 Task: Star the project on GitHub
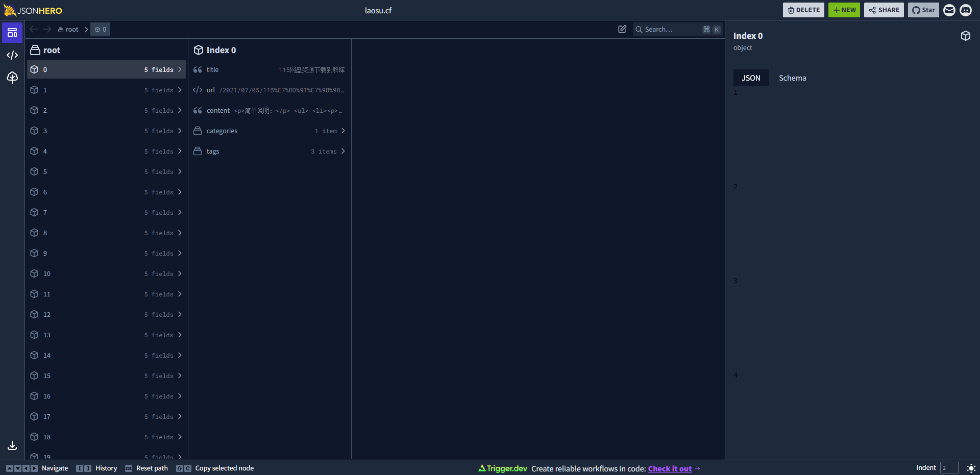click(923, 10)
